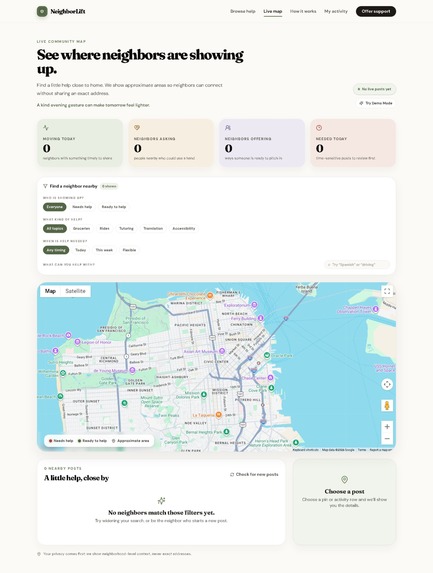Filter by Accessibility
Viewport: 433px width, 573px height.
pos(183,228)
